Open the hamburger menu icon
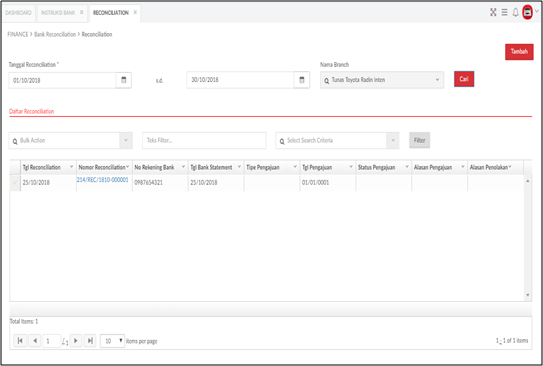 coord(505,12)
